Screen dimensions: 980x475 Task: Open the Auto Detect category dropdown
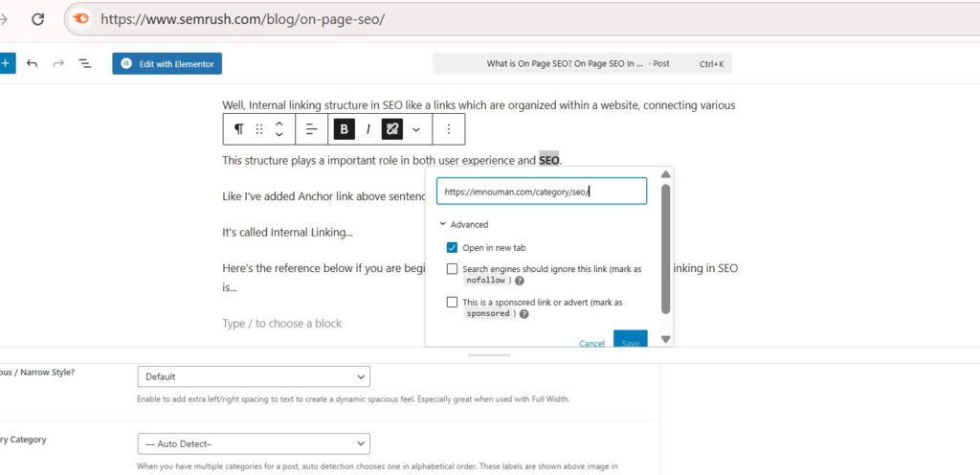254,443
